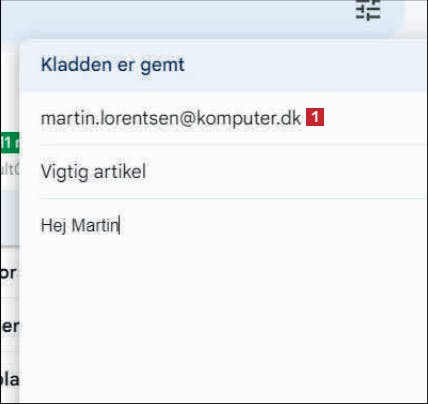Select the highlighted blue row behind compose
428x404 pixels.
[10, 218]
